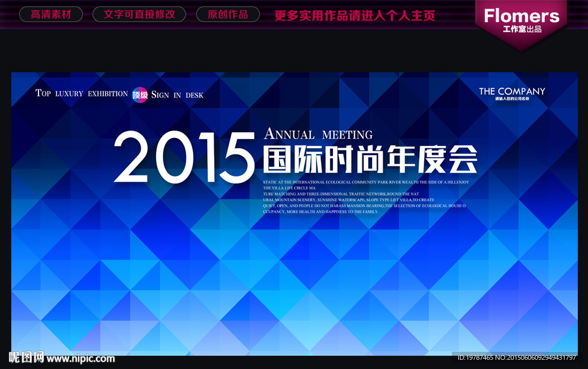Viewport: 588px width, 369px height.
Task: Click the 文字可直接修改 pill label
Action: 139,14
